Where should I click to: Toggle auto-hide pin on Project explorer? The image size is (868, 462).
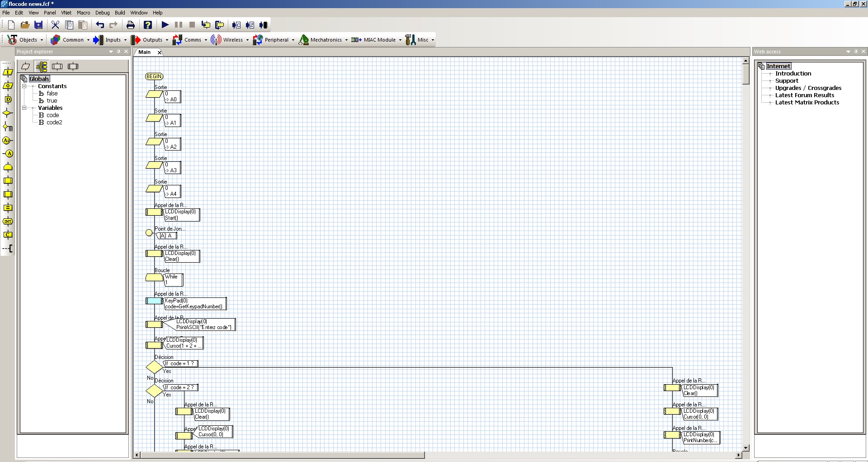pyautogui.click(x=119, y=52)
